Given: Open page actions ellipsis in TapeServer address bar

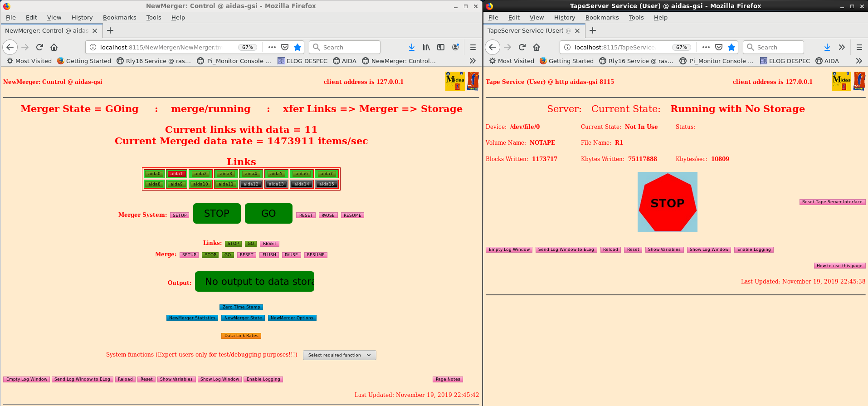Looking at the screenshot, I should (706, 47).
